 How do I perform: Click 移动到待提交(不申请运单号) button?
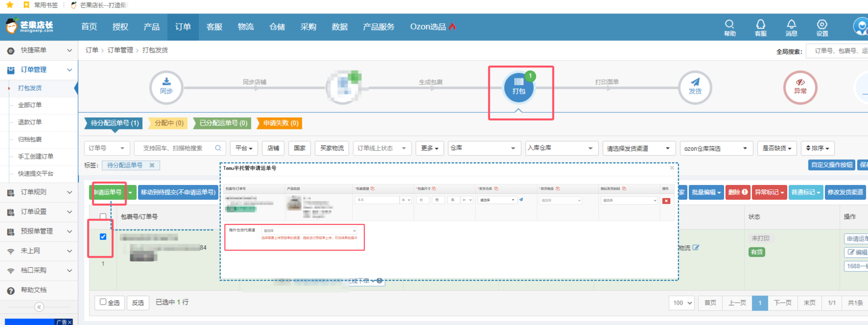(178, 192)
